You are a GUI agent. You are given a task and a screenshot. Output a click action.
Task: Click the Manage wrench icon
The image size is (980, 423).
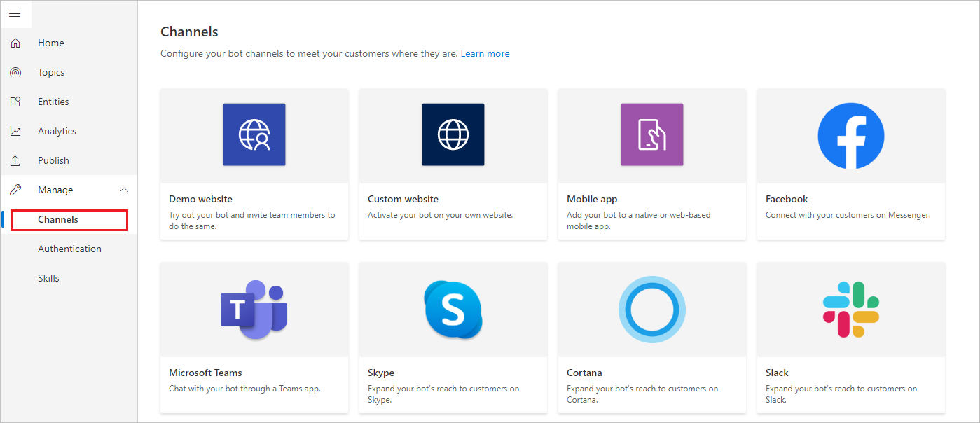[x=15, y=190]
